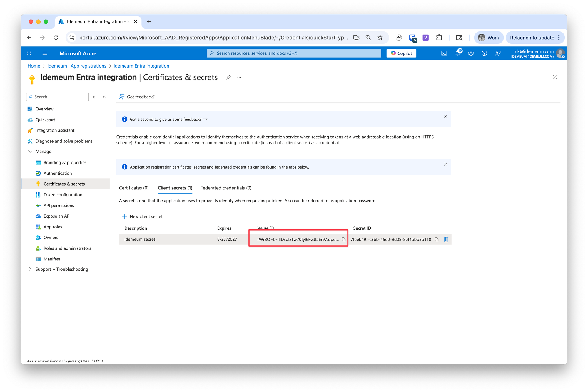Open the Azure portal waffle menu
This screenshot has height=392, width=588.
[29, 53]
